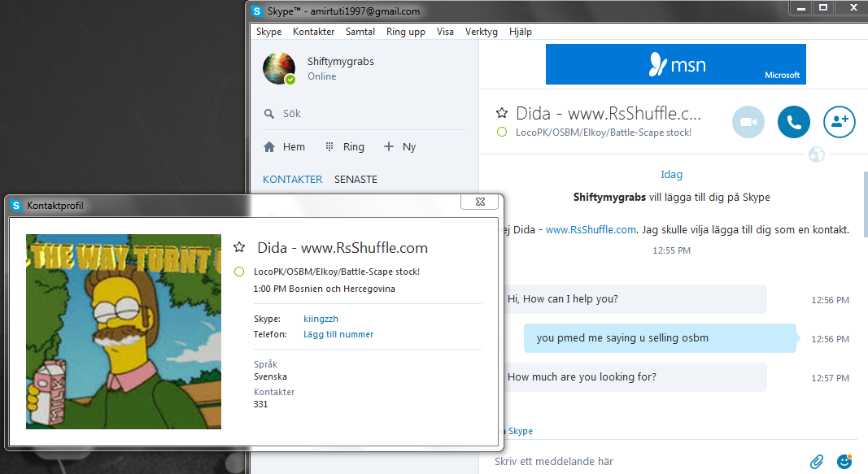
Task: Open the Ring upp menu
Action: pyautogui.click(x=406, y=32)
